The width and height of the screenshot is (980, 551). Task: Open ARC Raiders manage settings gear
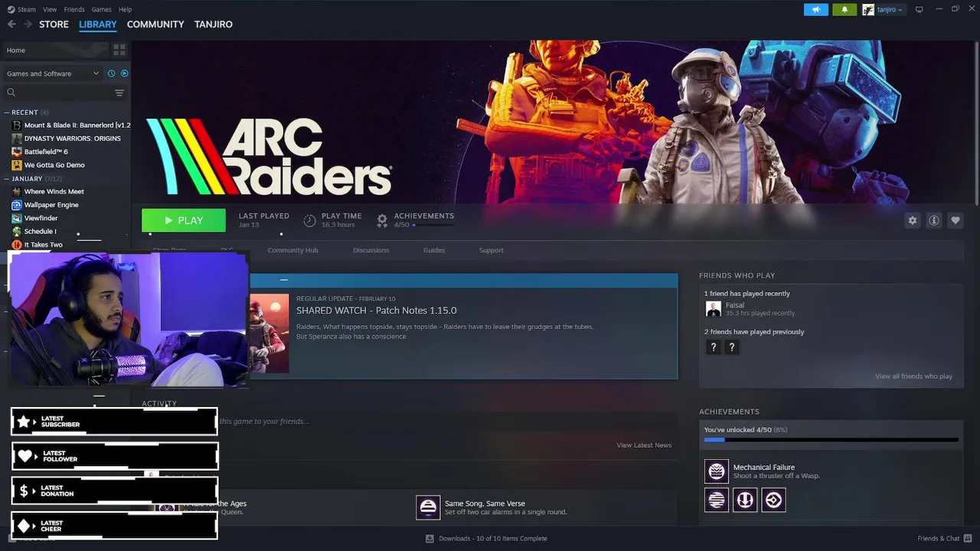click(912, 220)
